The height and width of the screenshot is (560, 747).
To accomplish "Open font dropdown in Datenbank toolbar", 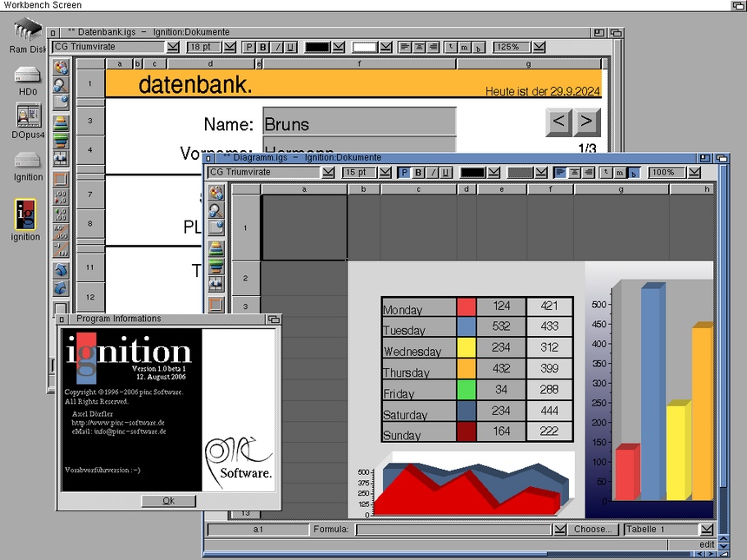I will pyautogui.click(x=173, y=47).
